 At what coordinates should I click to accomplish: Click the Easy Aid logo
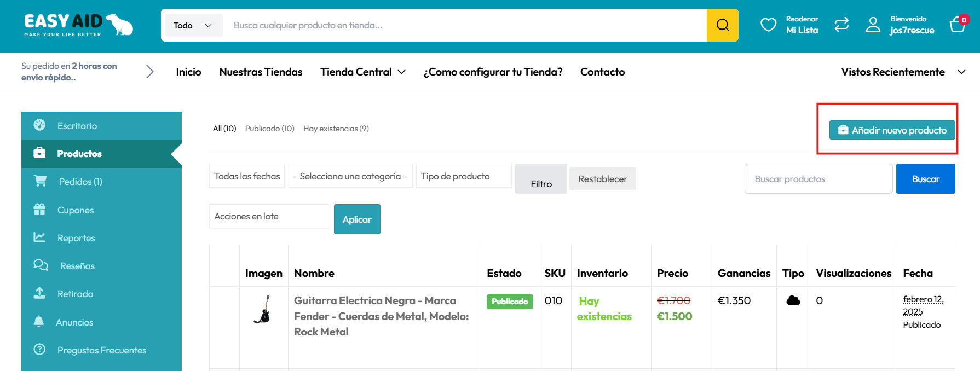pos(78,25)
